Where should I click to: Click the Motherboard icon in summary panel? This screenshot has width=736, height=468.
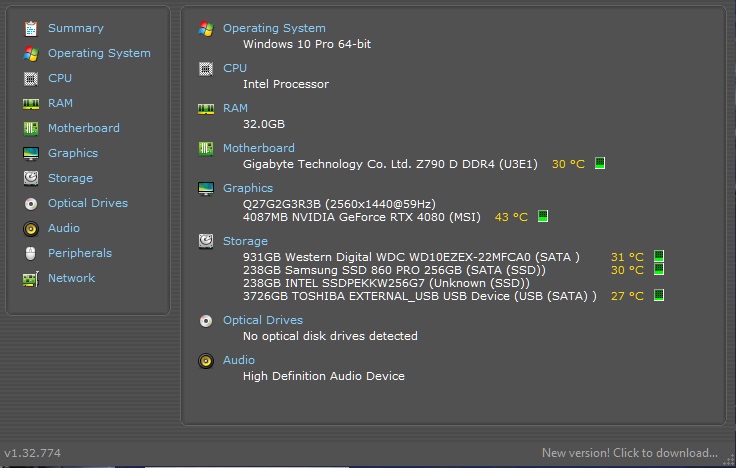(x=206, y=149)
